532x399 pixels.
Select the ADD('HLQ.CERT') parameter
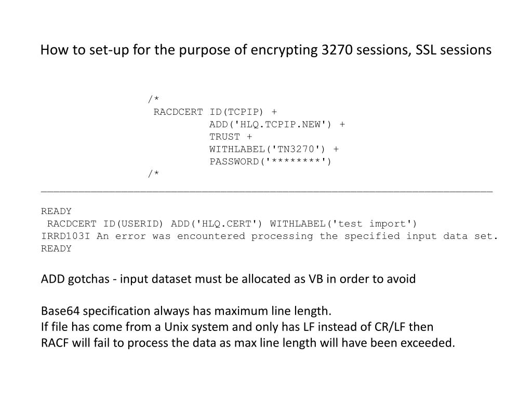(217, 224)
